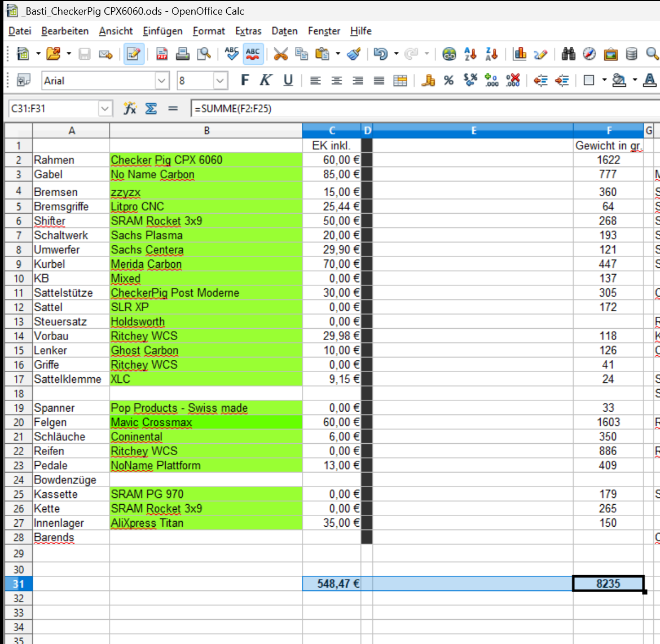Open the background color picker
The image size is (660, 644).
[x=619, y=81]
